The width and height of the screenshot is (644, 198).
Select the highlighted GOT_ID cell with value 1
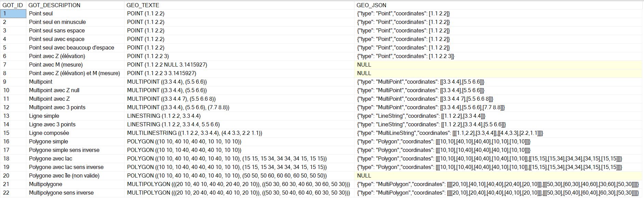pos(13,14)
